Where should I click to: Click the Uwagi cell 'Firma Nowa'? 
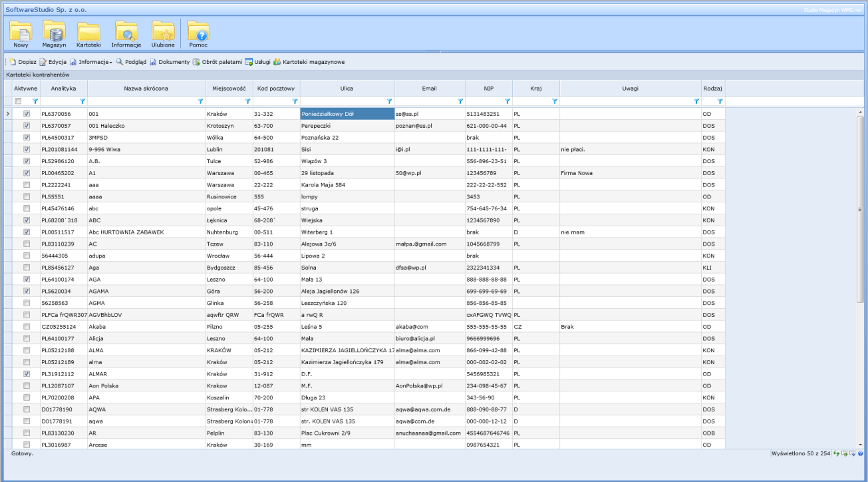pyautogui.click(x=630, y=172)
